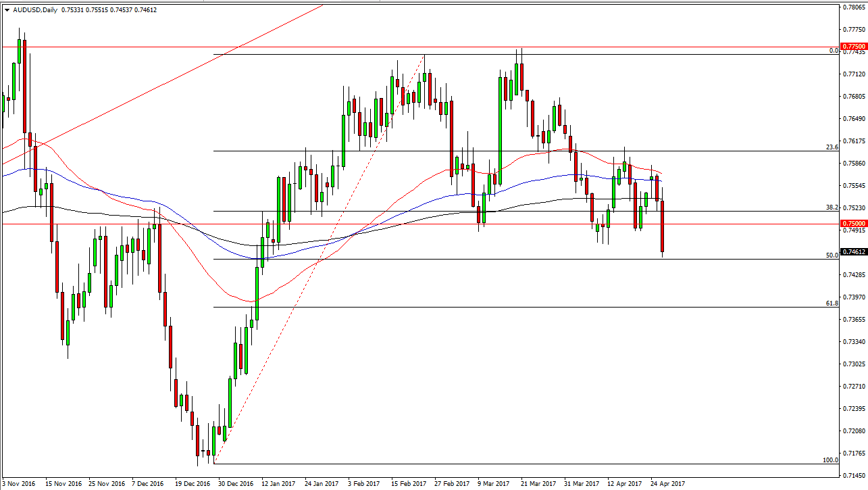Click the 0.76490 price axis label

pos(854,118)
